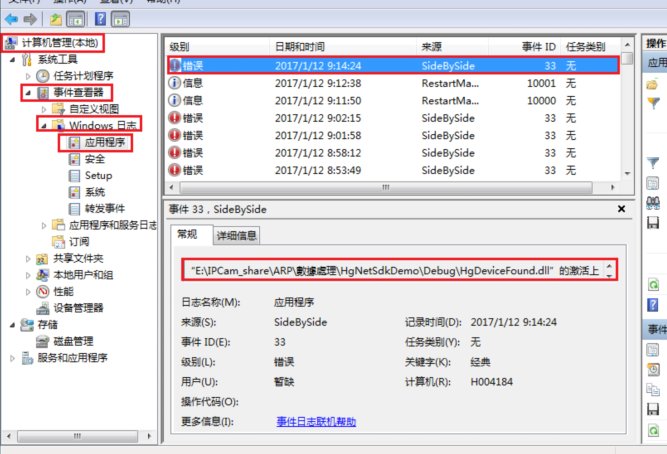The image size is (667, 454).
Task: Click the 共享文件夹 icon
Action: [x=42, y=258]
